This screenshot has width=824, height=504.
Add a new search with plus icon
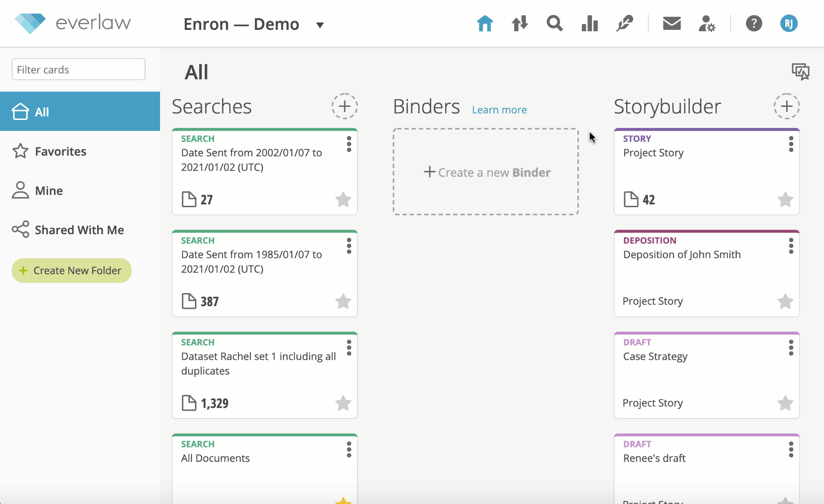[x=345, y=106]
